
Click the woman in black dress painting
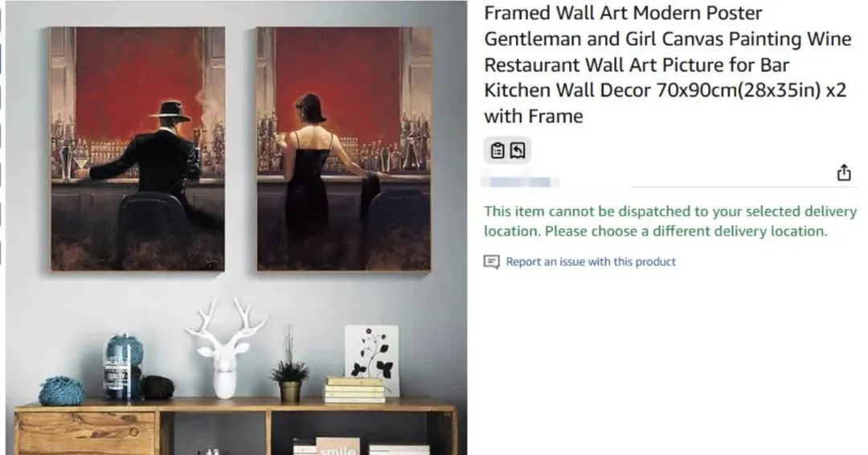click(x=344, y=149)
